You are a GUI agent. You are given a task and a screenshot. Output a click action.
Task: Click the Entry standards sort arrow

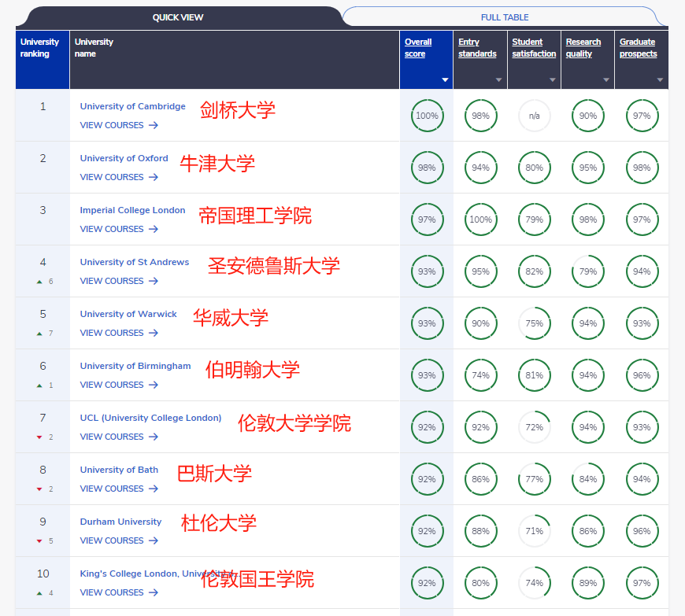pos(499,80)
